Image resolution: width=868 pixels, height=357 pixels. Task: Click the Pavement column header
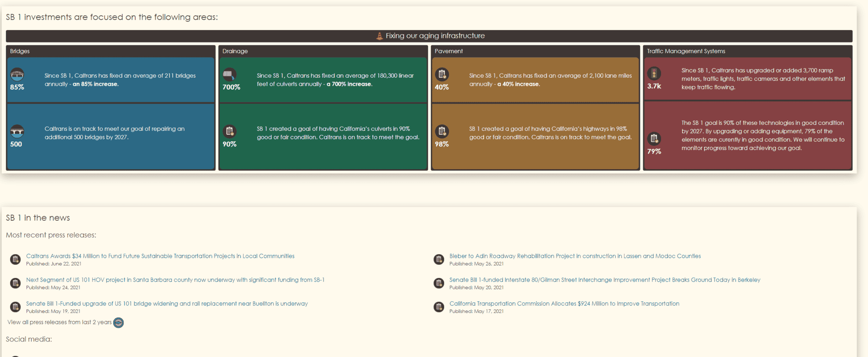(x=535, y=51)
